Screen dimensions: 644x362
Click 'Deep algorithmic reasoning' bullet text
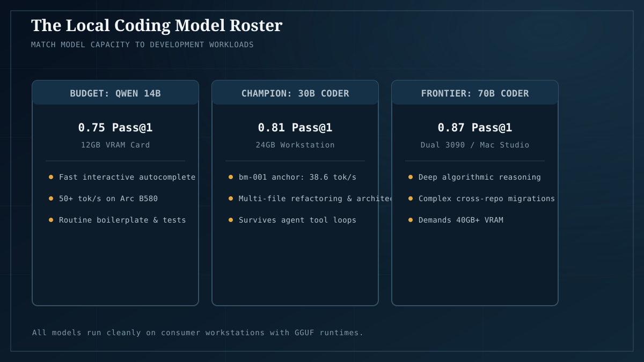[480, 177]
